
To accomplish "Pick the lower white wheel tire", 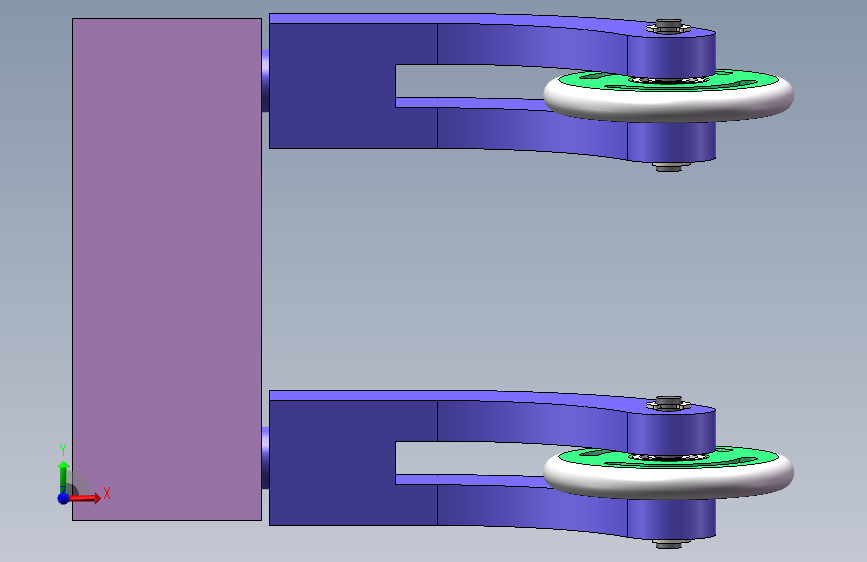I will [x=668, y=482].
